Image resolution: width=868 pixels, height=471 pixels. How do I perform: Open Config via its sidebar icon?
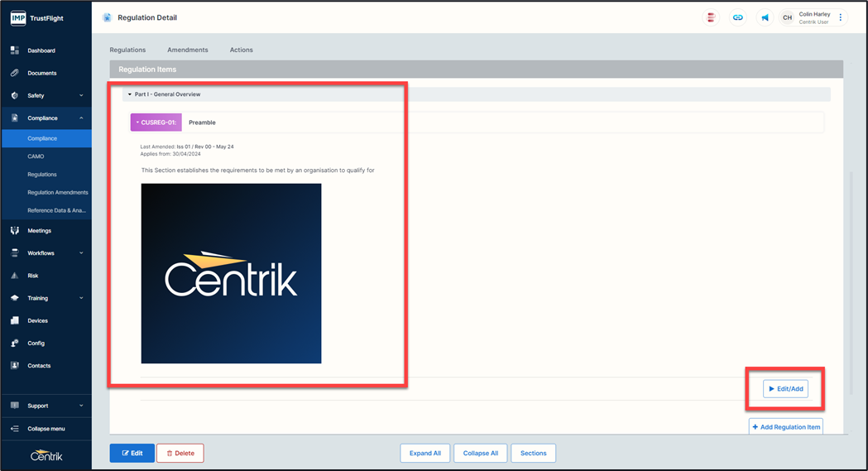pos(15,343)
